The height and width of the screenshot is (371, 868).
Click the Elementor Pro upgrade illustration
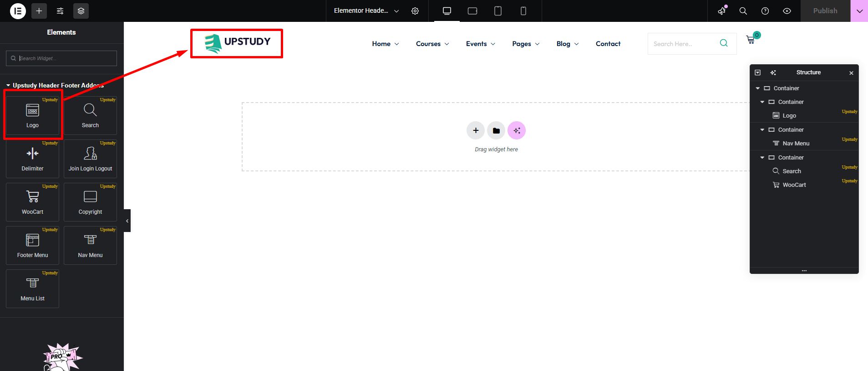tap(63, 357)
